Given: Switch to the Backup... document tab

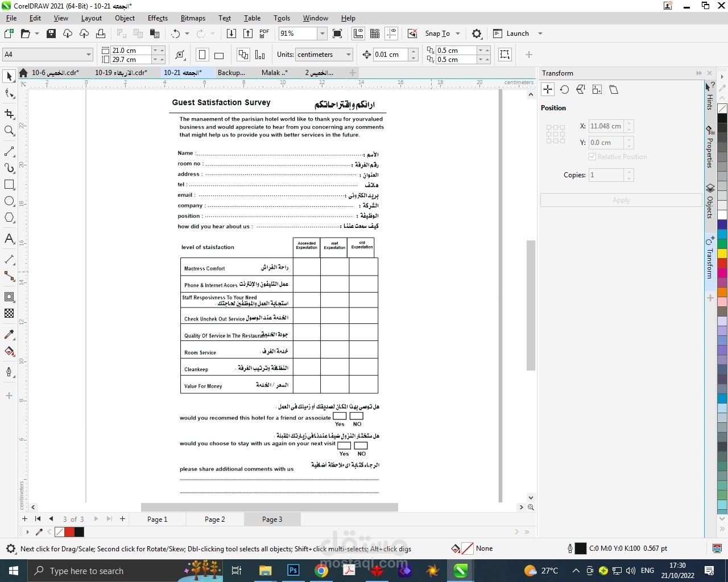Looking at the screenshot, I should (x=231, y=73).
